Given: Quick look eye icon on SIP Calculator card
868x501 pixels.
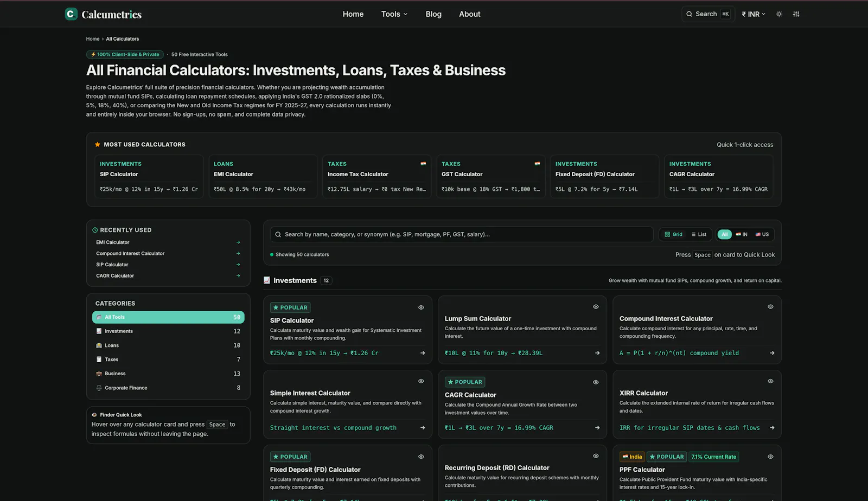Looking at the screenshot, I should click(x=421, y=307).
